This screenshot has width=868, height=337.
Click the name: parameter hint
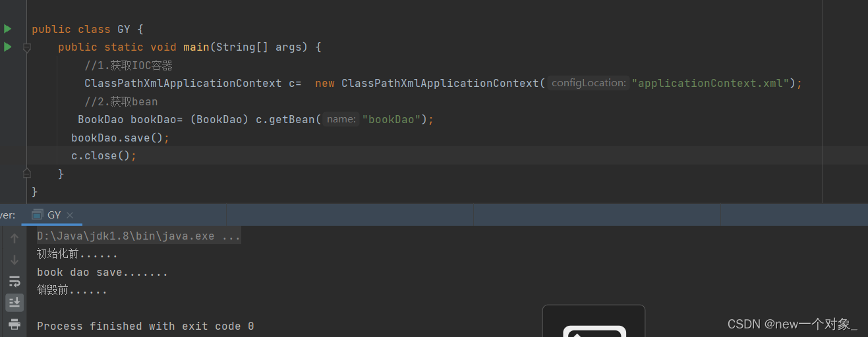[x=341, y=119]
